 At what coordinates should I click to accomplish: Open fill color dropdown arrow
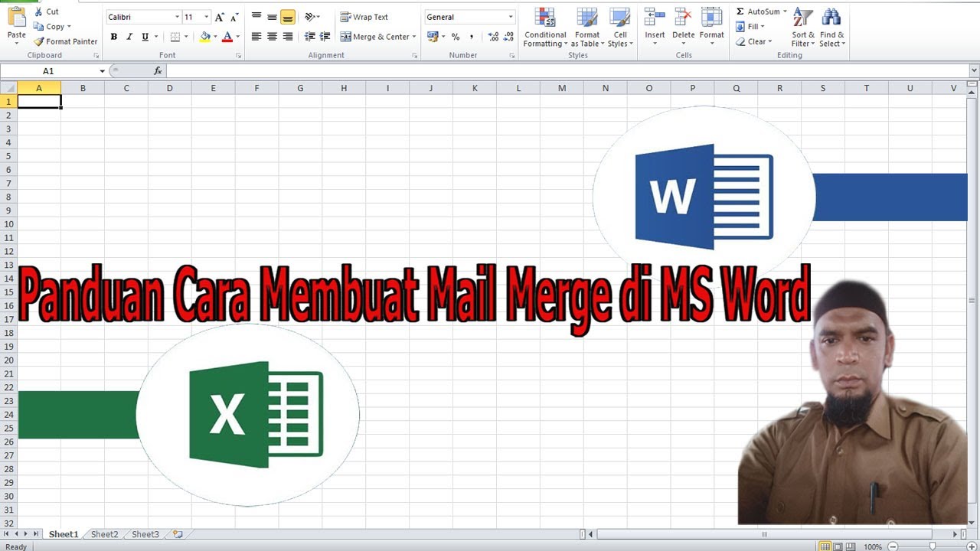click(x=215, y=37)
